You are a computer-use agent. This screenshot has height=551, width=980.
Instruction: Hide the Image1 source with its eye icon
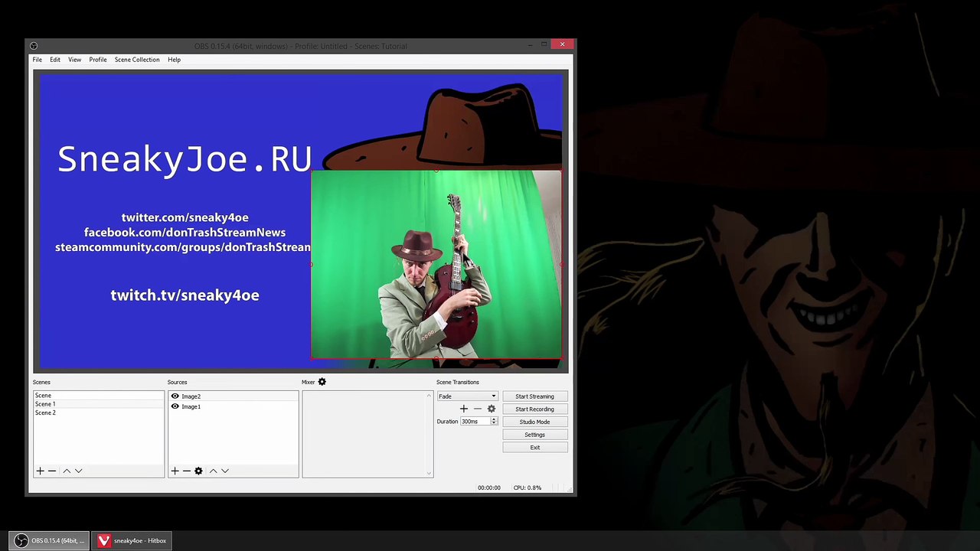click(175, 406)
